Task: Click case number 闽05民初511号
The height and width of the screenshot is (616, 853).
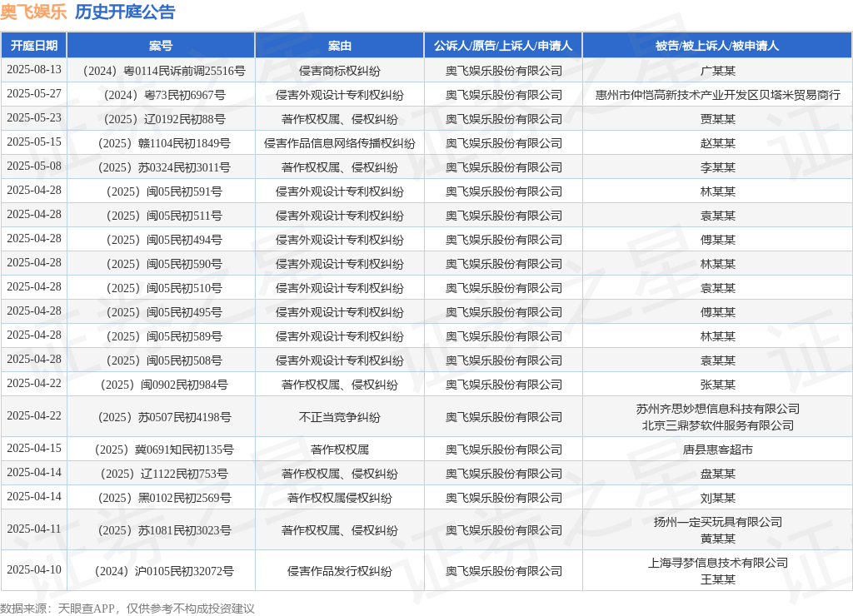Action: (164, 216)
